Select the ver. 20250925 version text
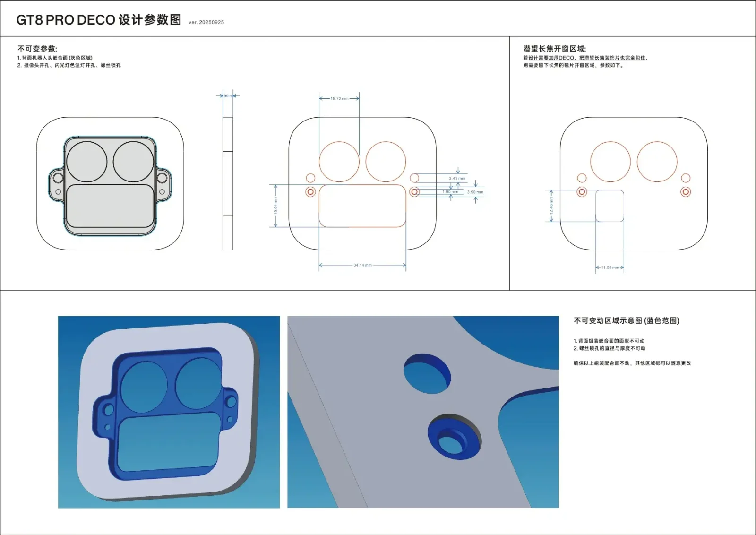This screenshot has width=756, height=535. point(206,22)
